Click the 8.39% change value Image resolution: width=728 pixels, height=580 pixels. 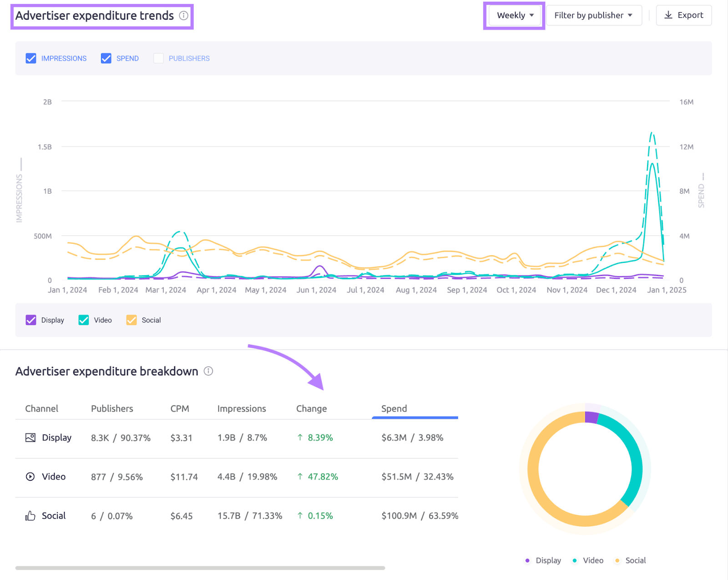320,438
